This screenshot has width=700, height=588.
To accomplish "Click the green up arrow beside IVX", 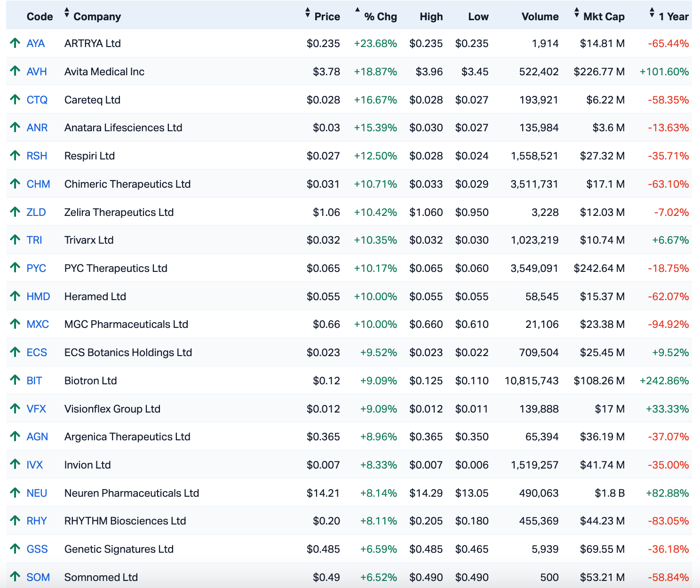I will coord(15,464).
